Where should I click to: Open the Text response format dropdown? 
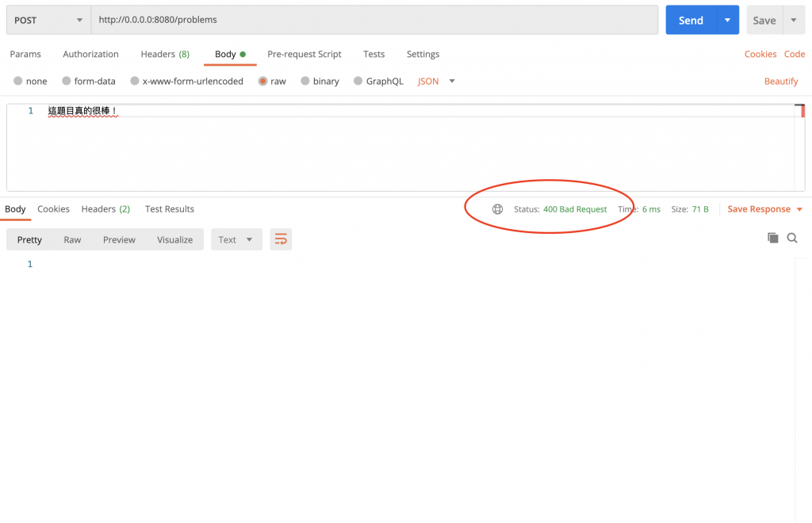click(x=236, y=239)
